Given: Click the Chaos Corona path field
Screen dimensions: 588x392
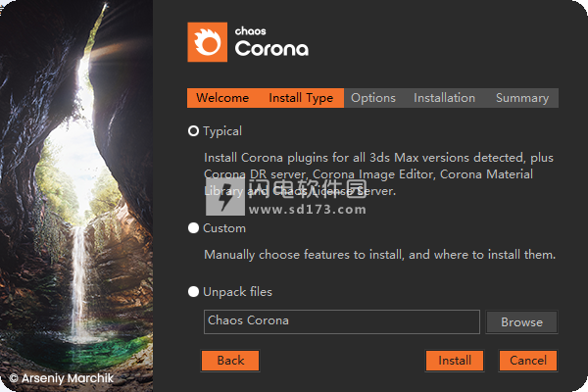Looking at the screenshot, I should click(342, 321).
